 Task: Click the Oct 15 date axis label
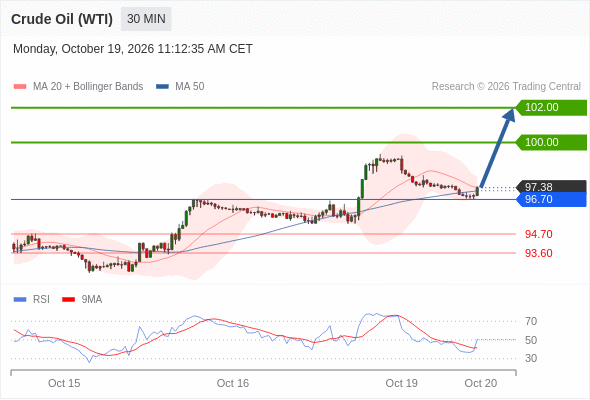(x=64, y=383)
